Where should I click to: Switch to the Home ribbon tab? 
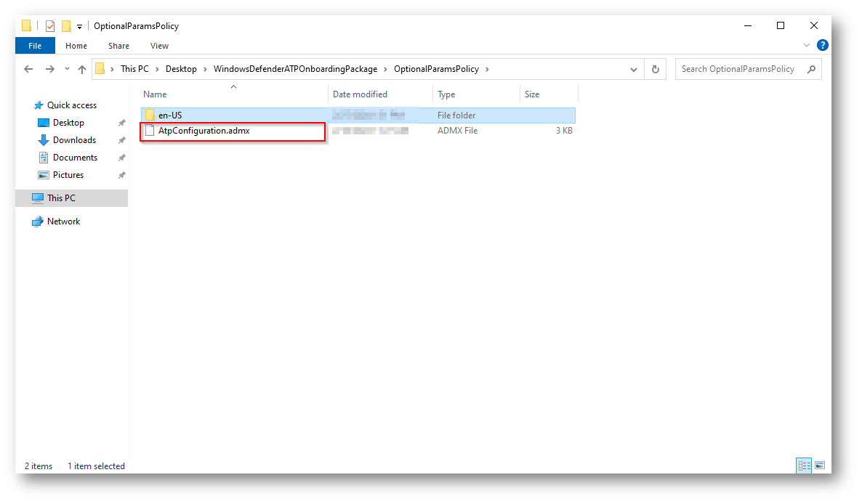(x=76, y=46)
